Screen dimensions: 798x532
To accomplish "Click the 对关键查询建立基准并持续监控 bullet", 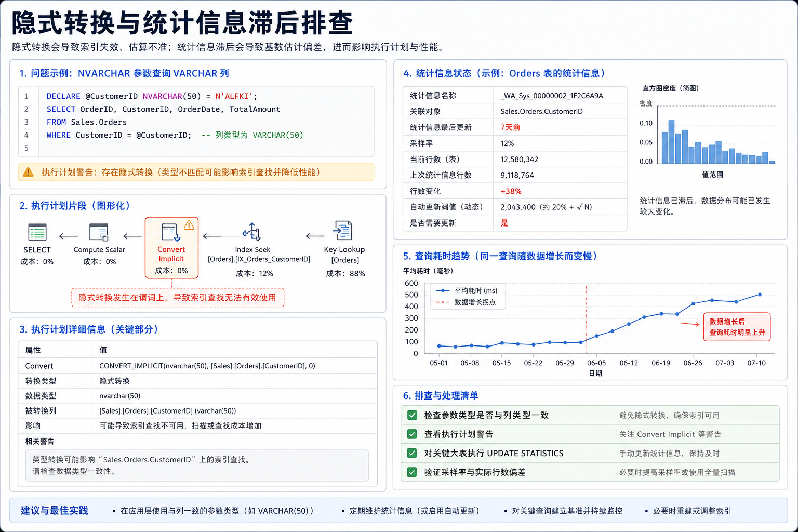I will (x=567, y=511).
